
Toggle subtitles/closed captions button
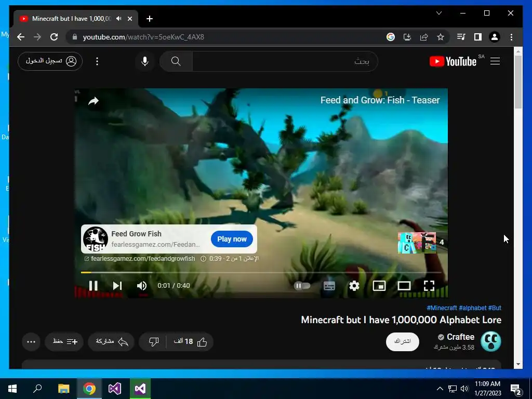point(329,286)
